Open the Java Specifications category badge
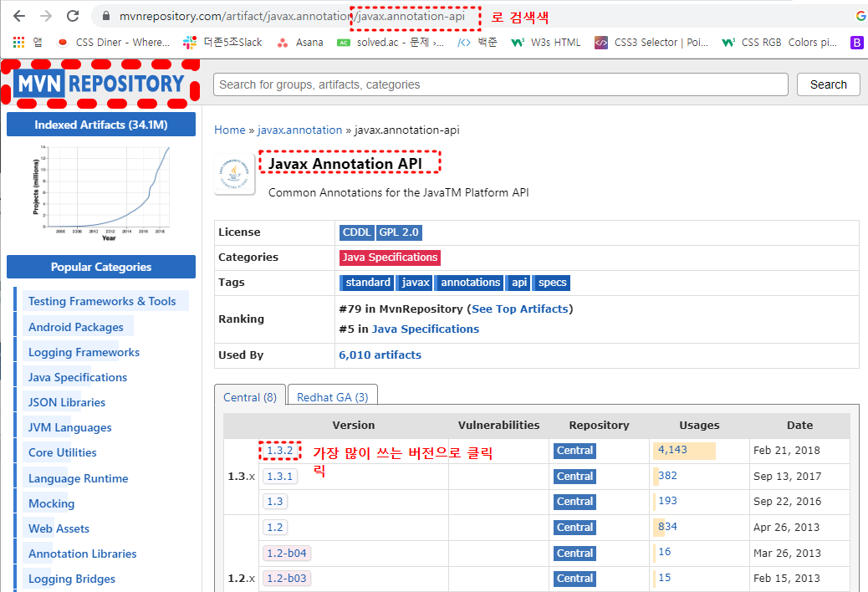Viewport: 868px width, 592px height. point(390,258)
